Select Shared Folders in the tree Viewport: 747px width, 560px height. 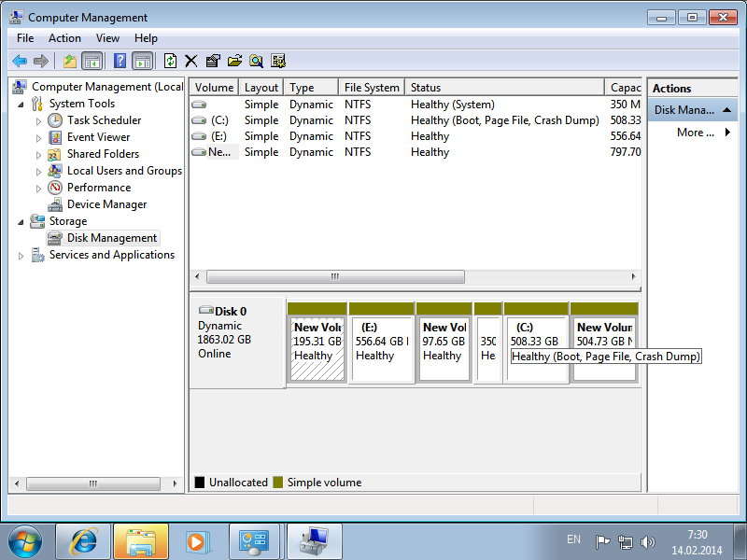pos(103,154)
